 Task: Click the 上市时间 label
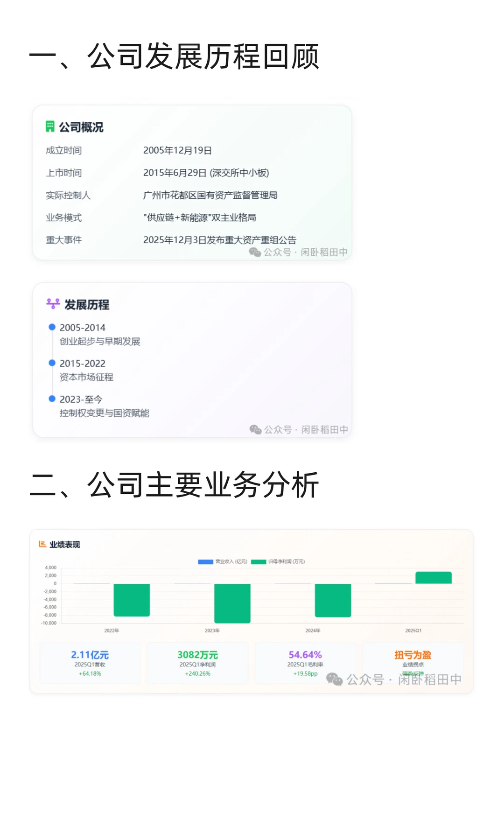(x=63, y=173)
